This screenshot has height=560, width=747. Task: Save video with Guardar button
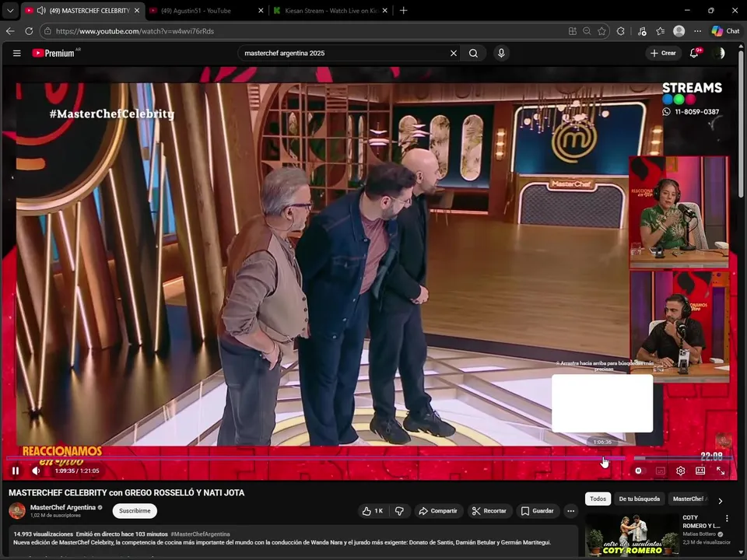537,511
